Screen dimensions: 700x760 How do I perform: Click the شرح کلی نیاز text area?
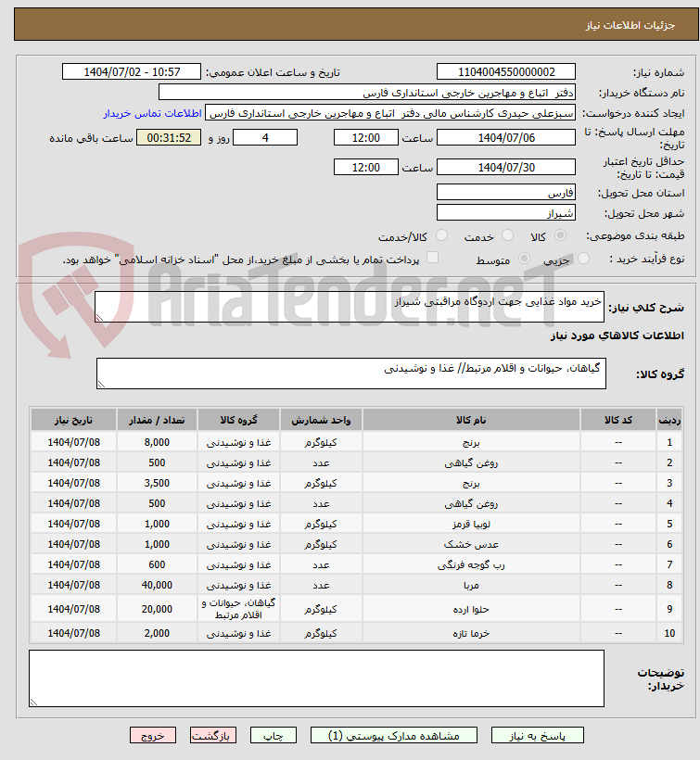pos(350,307)
